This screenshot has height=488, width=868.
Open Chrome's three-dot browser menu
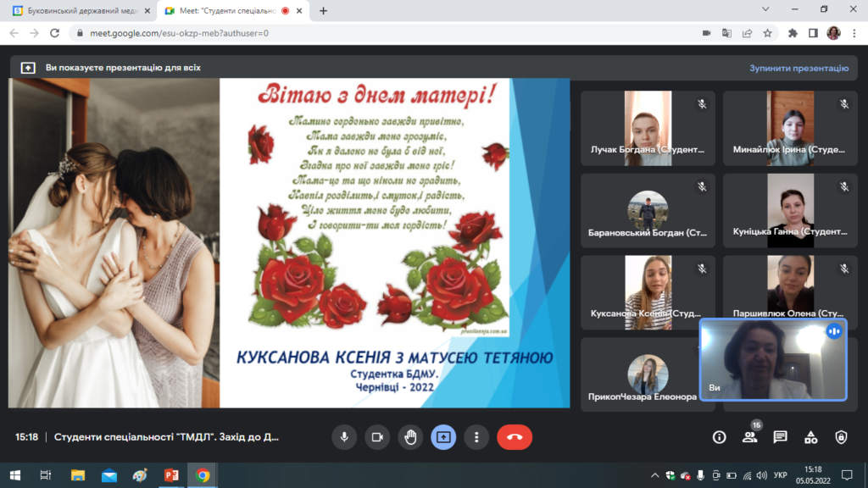coord(854,33)
